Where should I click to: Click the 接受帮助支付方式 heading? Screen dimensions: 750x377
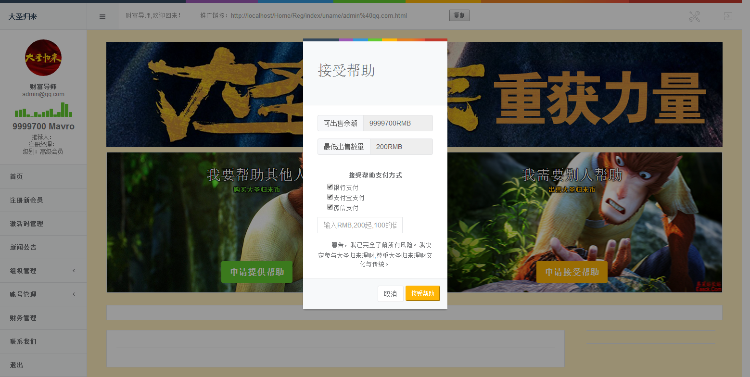[x=375, y=175]
